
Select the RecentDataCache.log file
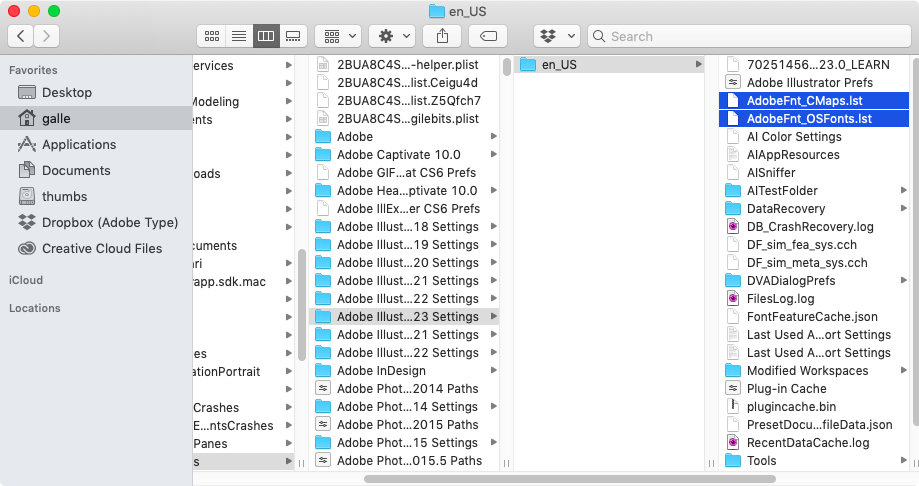click(814, 443)
